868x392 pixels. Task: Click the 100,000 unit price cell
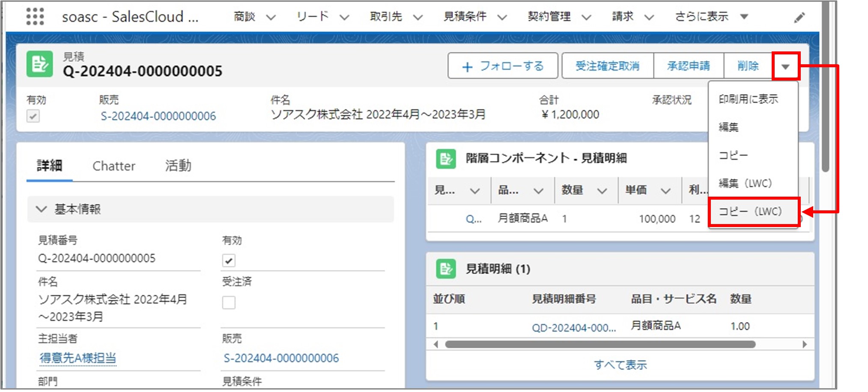pyautogui.click(x=657, y=219)
